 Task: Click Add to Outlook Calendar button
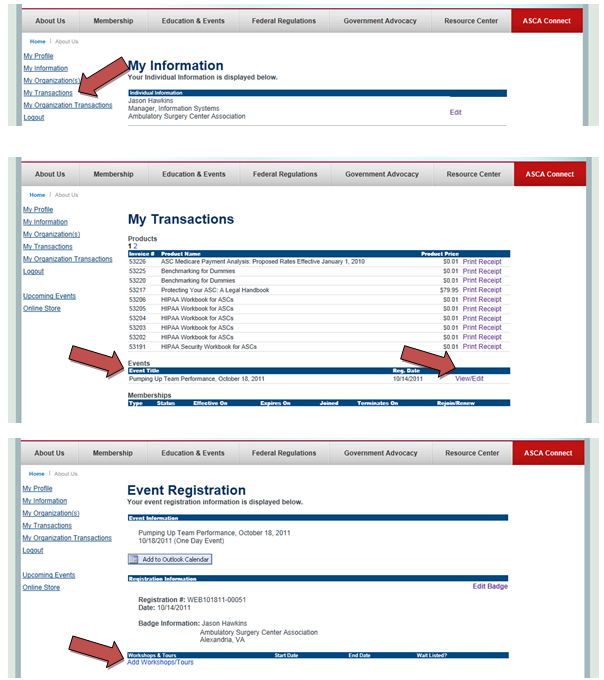[x=170, y=559]
